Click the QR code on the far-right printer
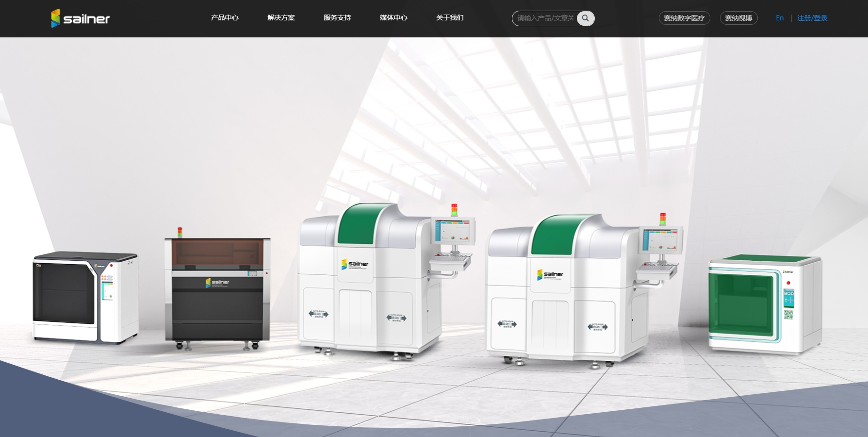 (788, 314)
